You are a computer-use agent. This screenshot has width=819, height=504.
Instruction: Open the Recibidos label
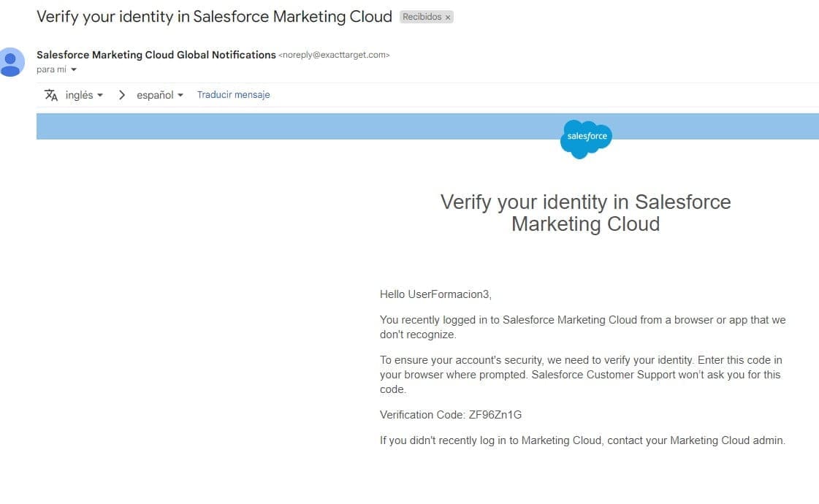tap(422, 17)
